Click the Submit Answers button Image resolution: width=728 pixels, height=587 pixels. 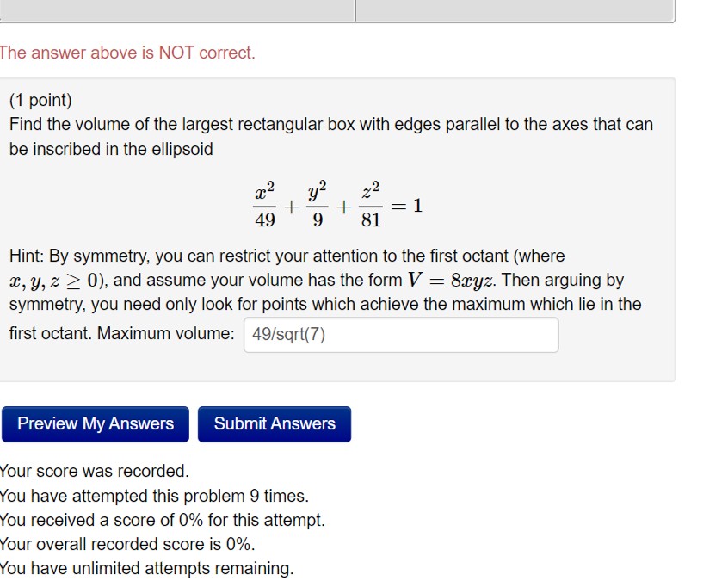[x=274, y=423]
